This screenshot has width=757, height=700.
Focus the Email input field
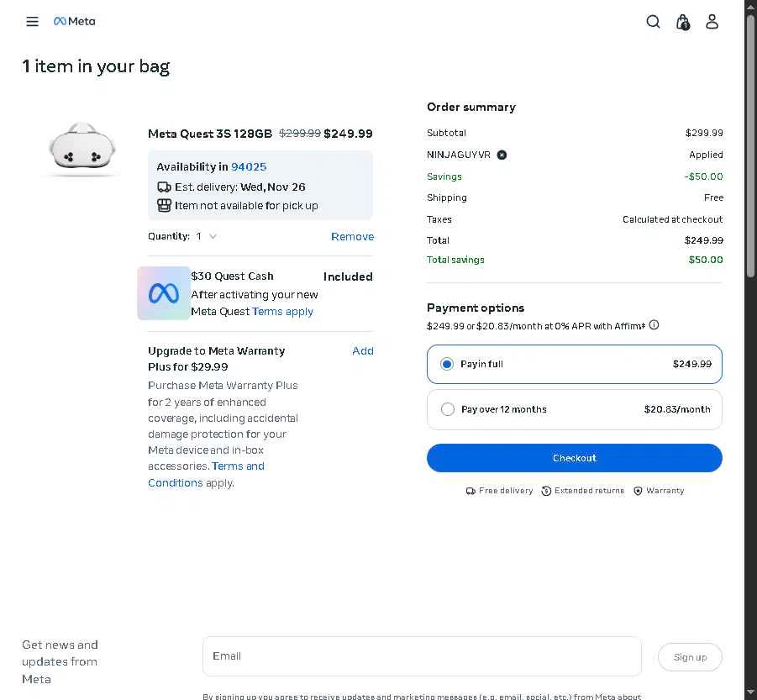pos(422,656)
